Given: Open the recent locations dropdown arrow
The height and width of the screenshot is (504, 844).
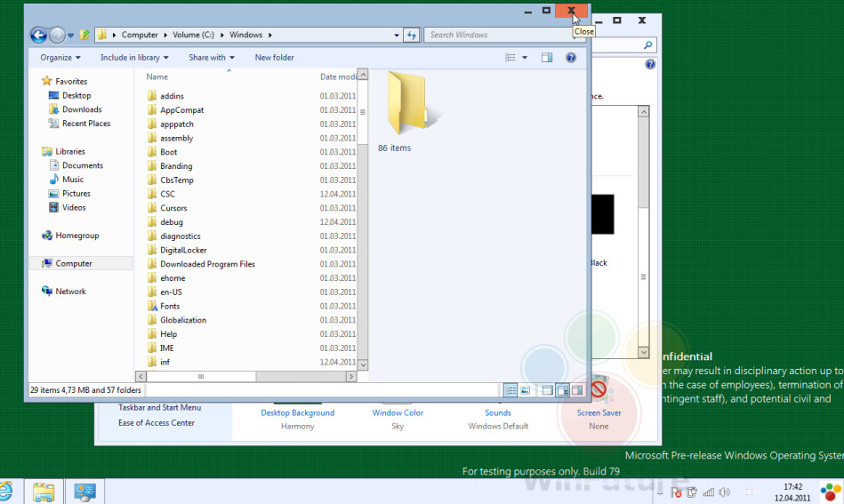Looking at the screenshot, I should pos(70,36).
